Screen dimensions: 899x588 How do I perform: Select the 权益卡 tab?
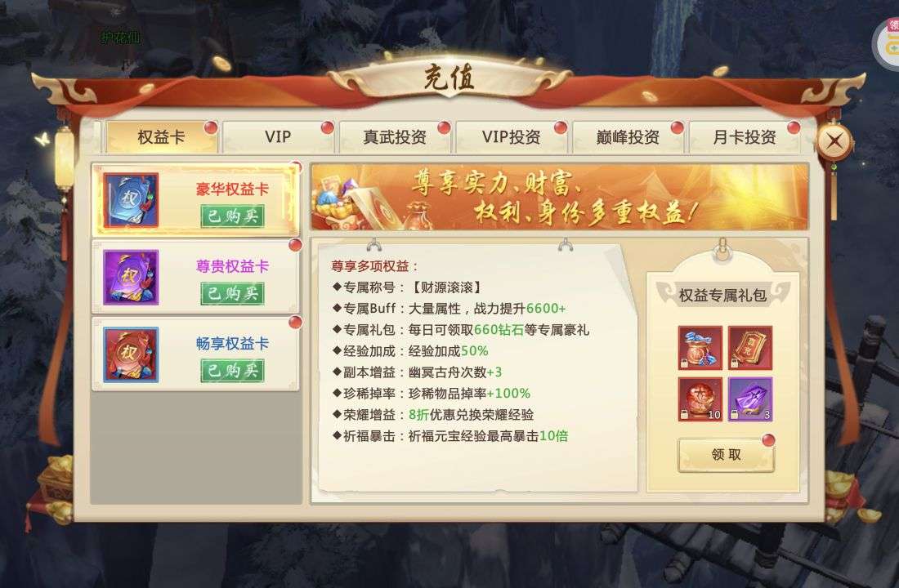pyautogui.click(x=161, y=137)
